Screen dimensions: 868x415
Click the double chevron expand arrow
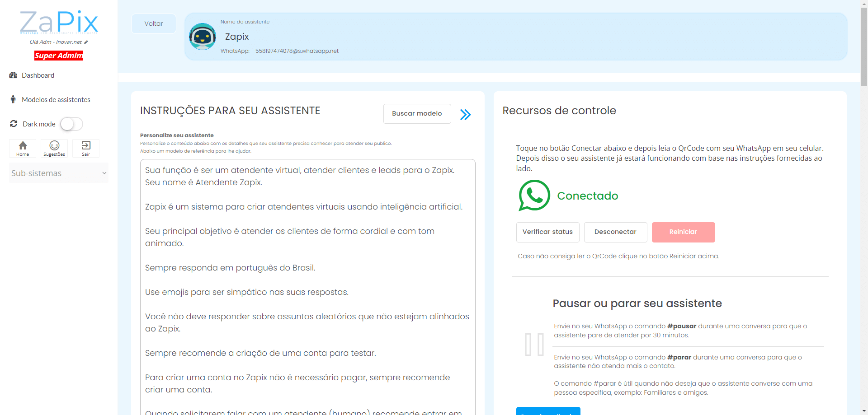(465, 115)
